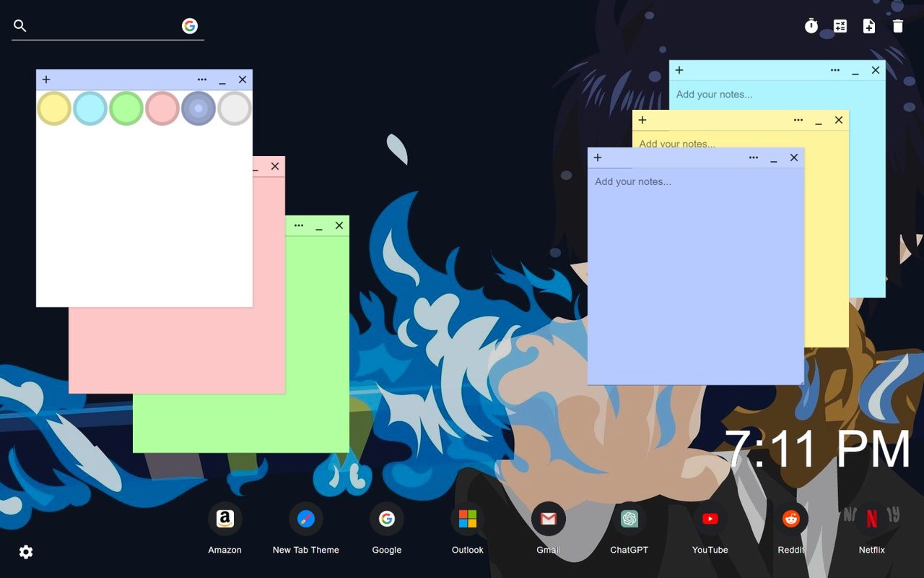This screenshot has height=578, width=924.
Task: Open the timer tool
Action: [811, 26]
